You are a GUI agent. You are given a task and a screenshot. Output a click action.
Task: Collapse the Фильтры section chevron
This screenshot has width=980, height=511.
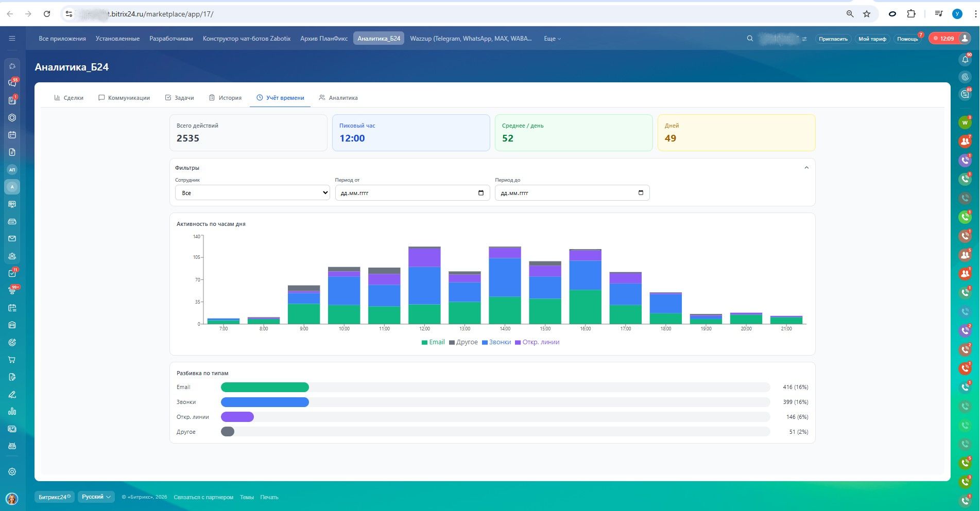[x=806, y=168]
